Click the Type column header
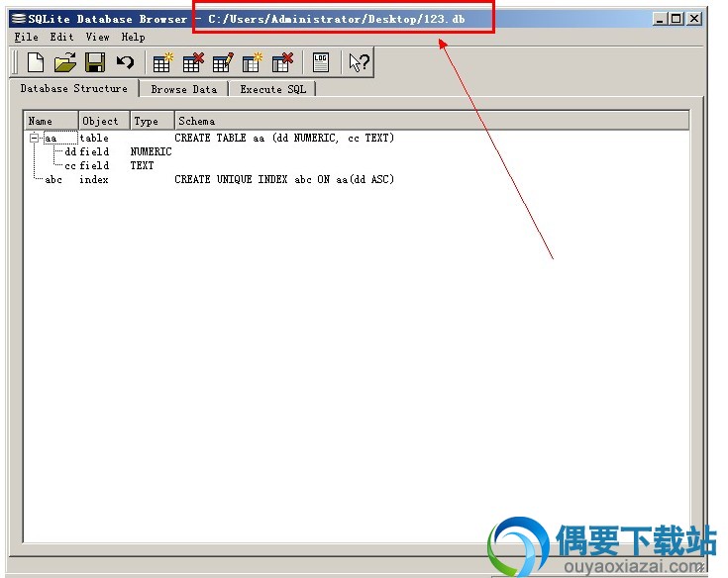728x578 pixels. coord(153,121)
